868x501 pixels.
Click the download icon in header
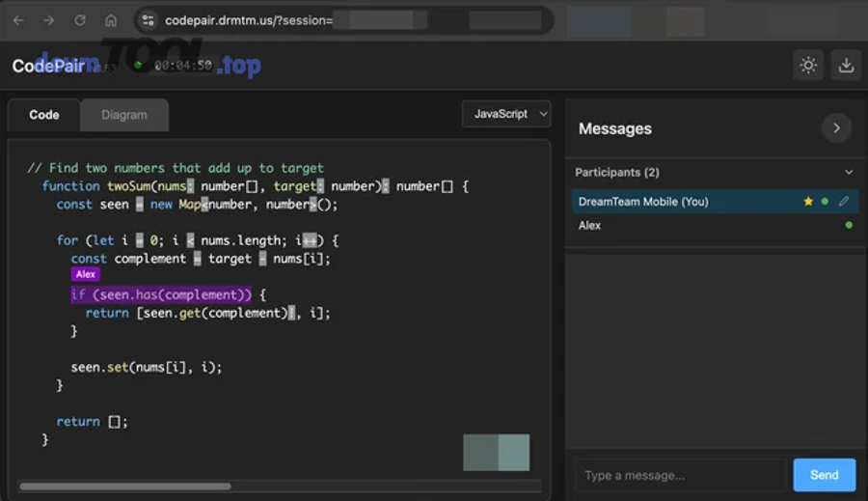846,66
